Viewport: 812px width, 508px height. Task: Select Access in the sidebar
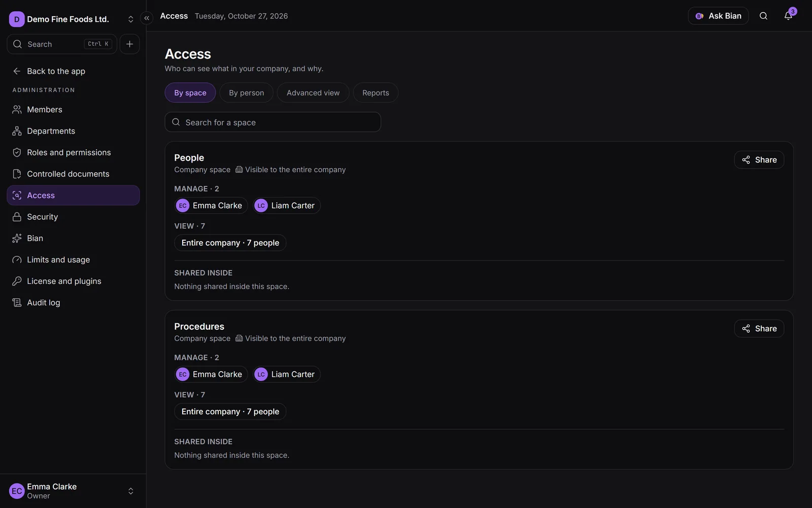73,195
